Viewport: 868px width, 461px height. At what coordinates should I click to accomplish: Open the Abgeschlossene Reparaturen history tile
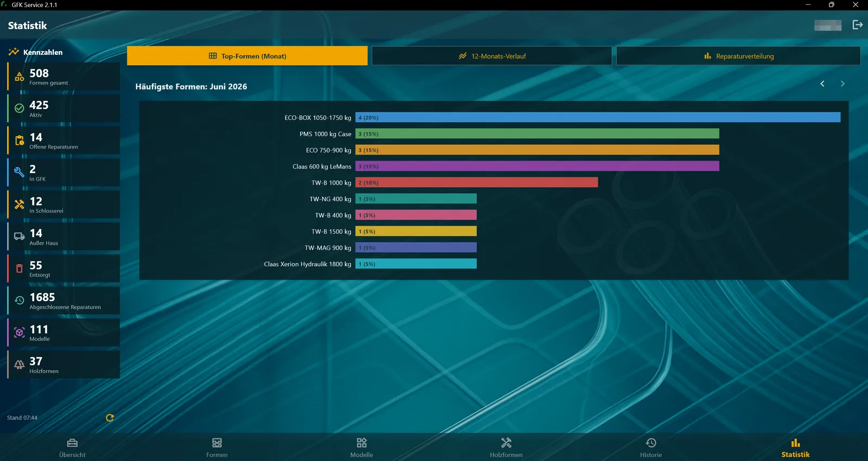click(x=63, y=300)
